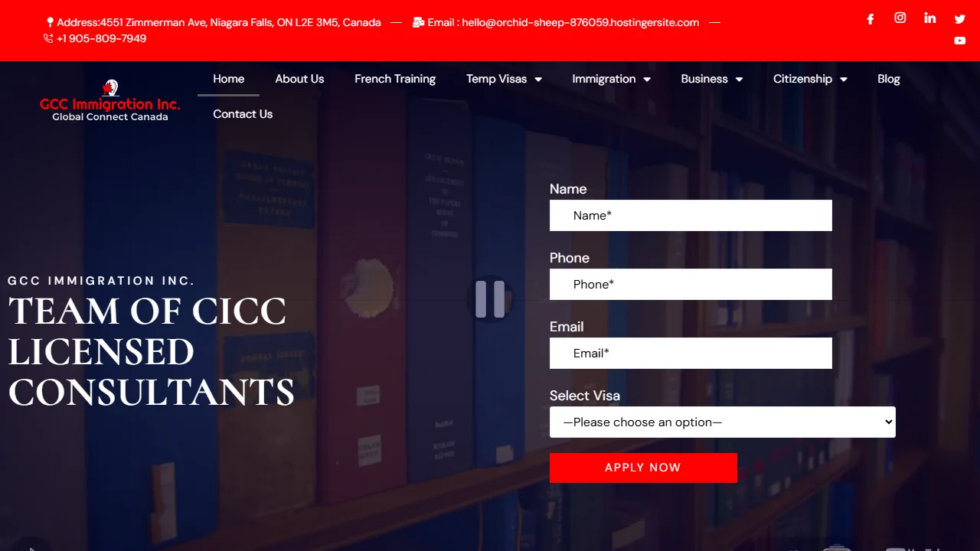Viewport: 980px width, 551px height.
Task: Open the LinkedIn social icon
Action: (x=930, y=18)
